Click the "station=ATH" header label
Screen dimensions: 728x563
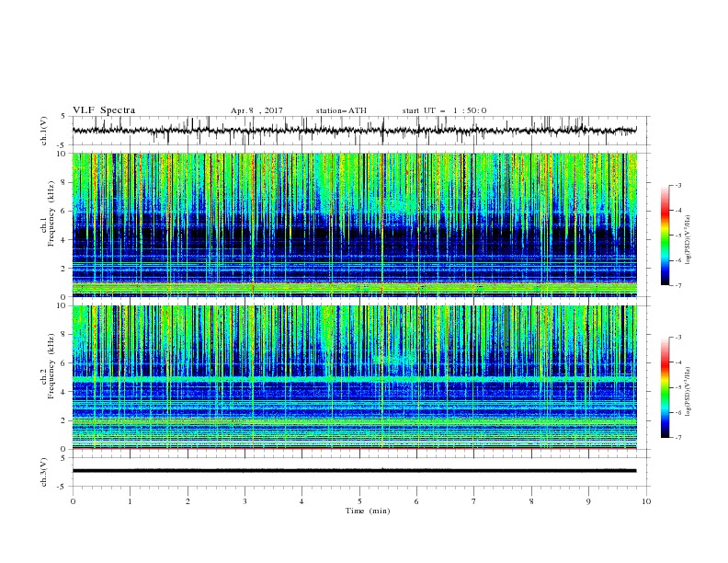click(341, 110)
